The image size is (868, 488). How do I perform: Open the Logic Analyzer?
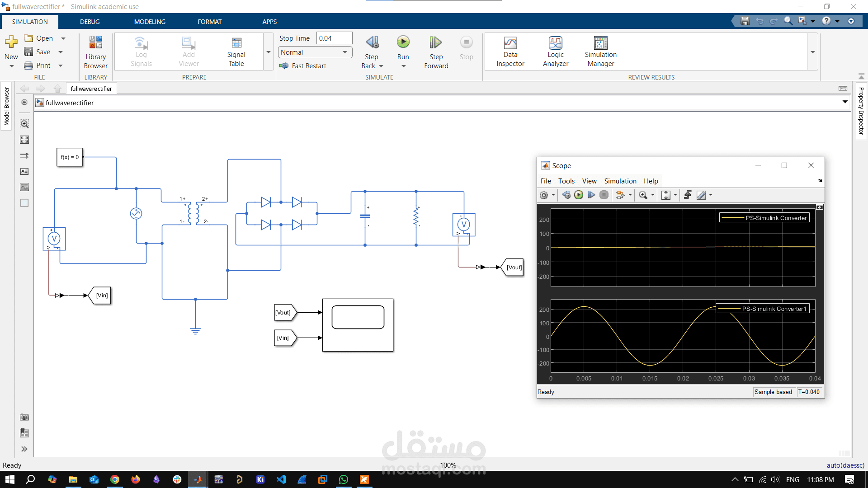[x=555, y=52]
